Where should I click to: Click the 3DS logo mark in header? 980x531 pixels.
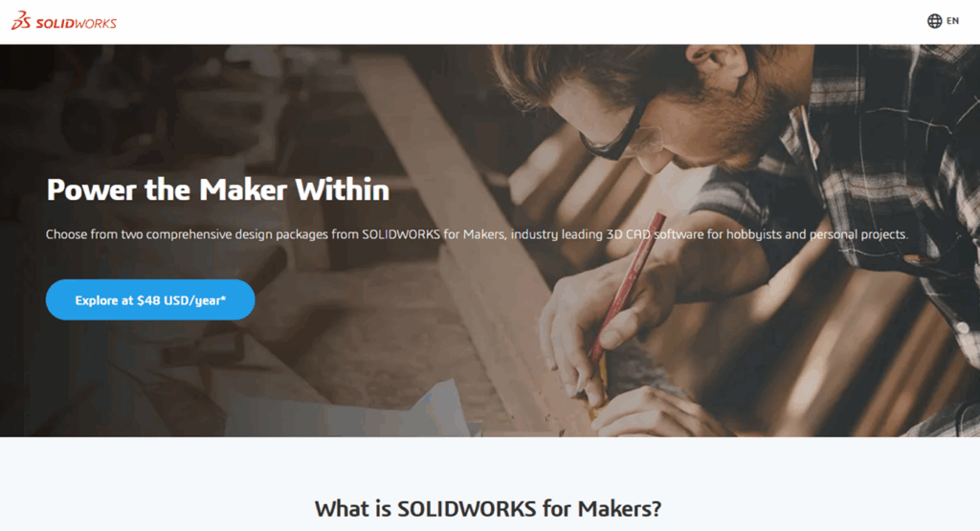pyautogui.click(x=21, y=21)
